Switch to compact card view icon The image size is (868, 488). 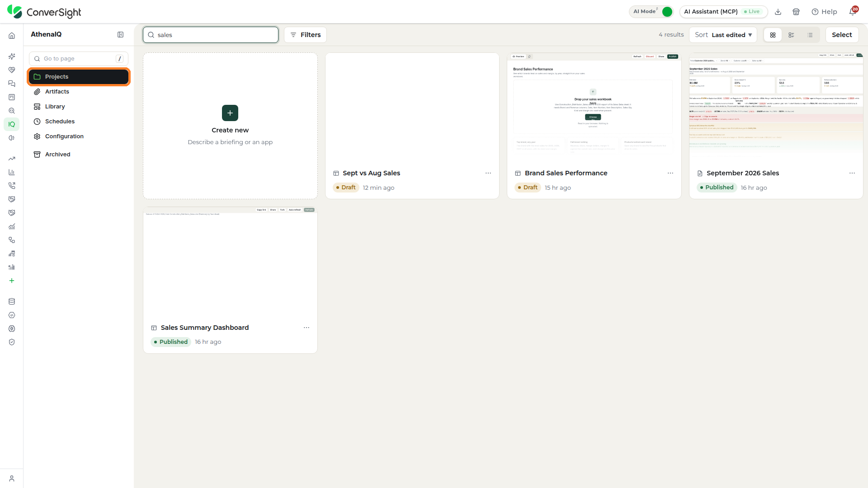[791, 35]
